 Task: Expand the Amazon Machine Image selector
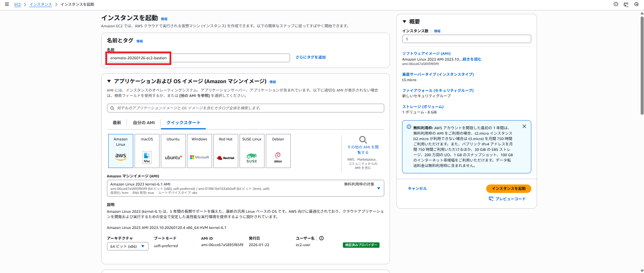[x=379, y=189]
